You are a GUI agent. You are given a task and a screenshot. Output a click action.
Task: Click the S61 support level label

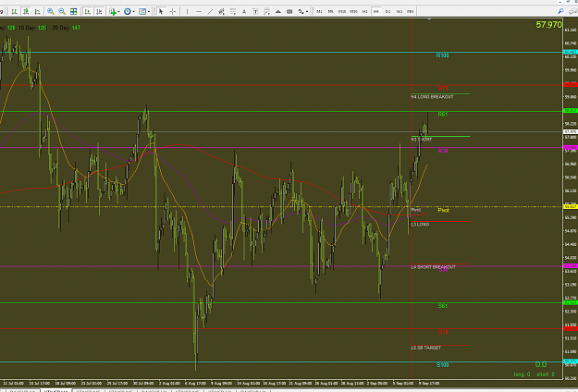(x=443, y=306)
